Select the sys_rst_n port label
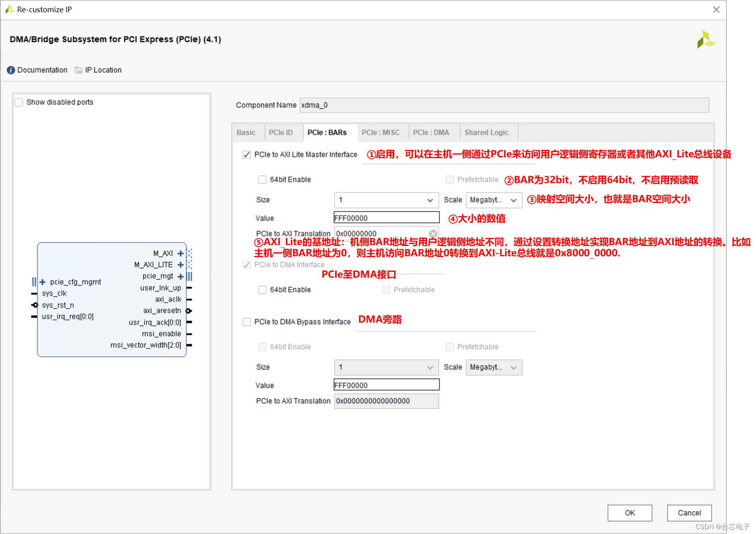Screen dimensions: 756x534 (x=58, y=305)
